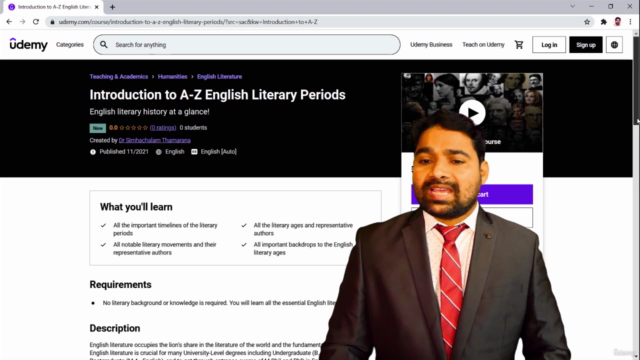Click the Udemy logo
640x360 pixels.
click(x=29, y=44)
